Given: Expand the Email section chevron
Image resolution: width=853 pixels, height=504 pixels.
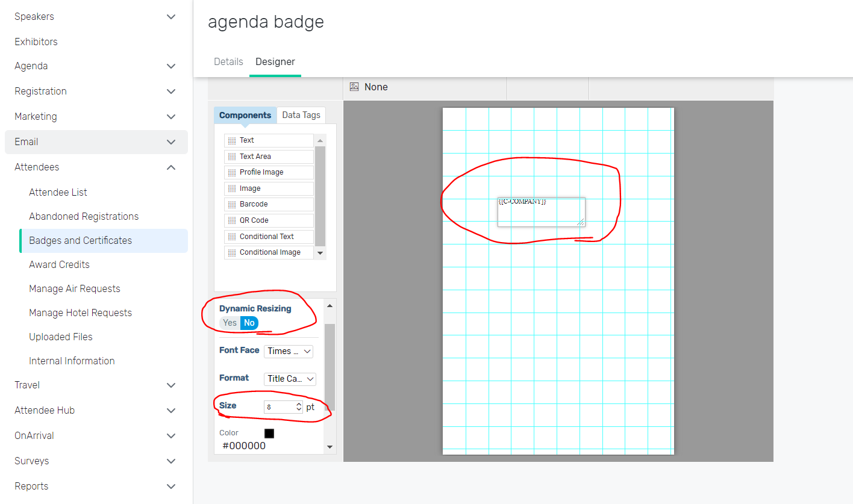Looking at the screenshot, I should click(x=171, y=142).
